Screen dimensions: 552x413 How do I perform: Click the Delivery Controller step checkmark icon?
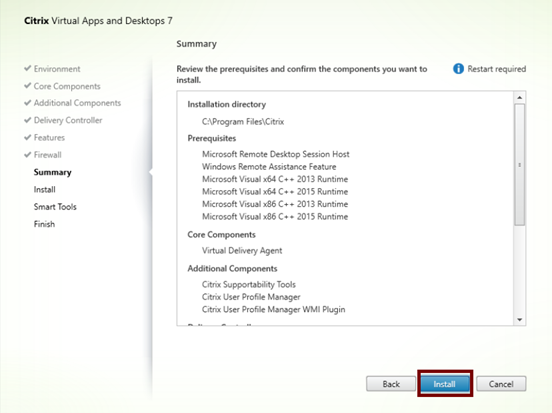click(27, 120)
